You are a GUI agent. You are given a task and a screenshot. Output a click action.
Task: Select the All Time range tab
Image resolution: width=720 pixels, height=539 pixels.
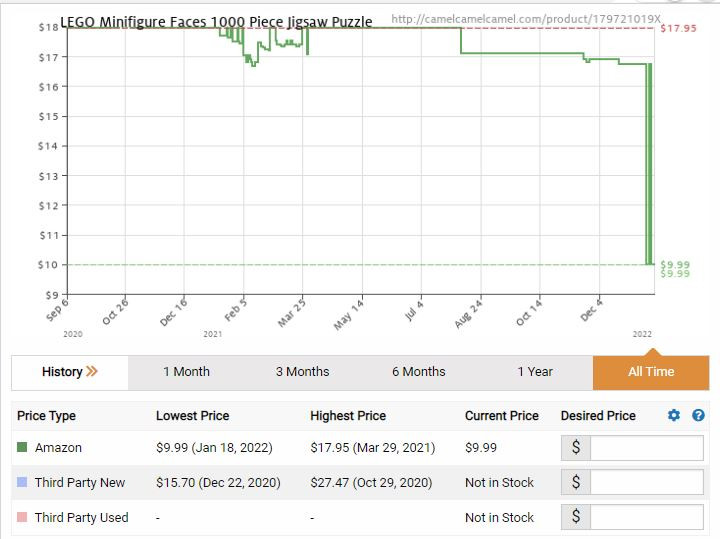pyautogui.click(x=651, y=372)
